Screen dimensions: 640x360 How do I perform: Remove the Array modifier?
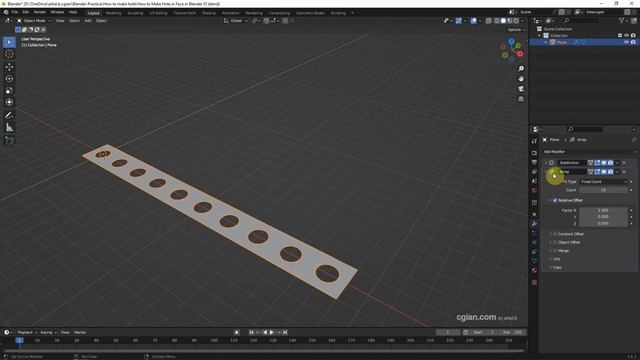624,172
